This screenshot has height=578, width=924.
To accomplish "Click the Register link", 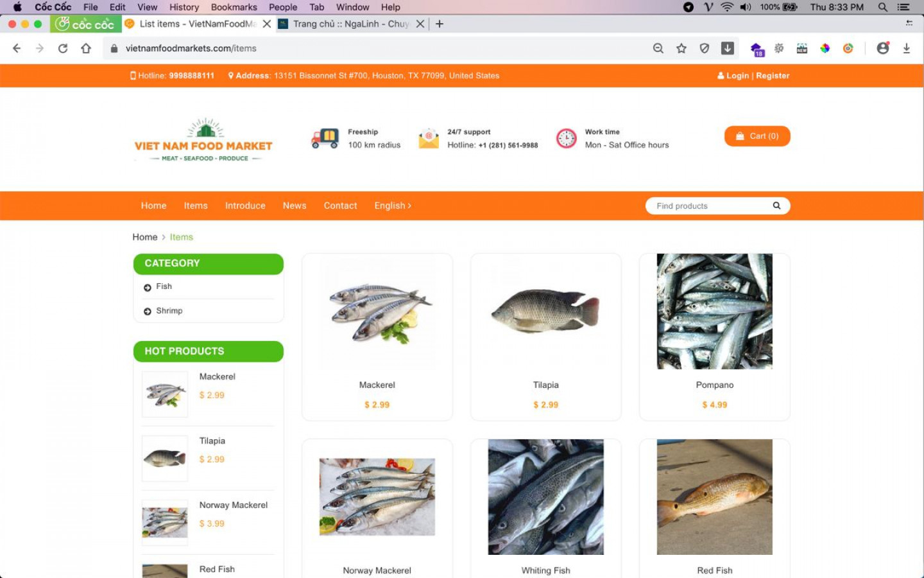I will click(x=773, y=76).
